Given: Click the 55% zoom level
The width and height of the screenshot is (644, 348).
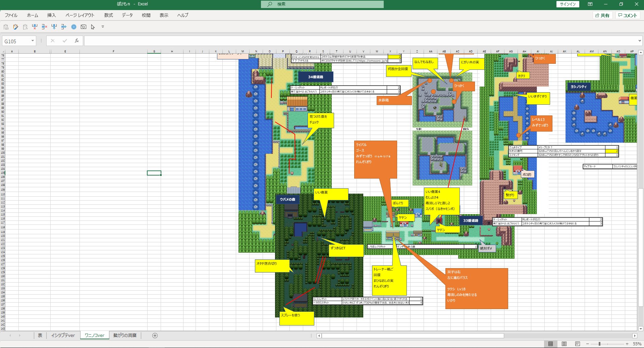Looking at the screenshot, I should point(637,344).
